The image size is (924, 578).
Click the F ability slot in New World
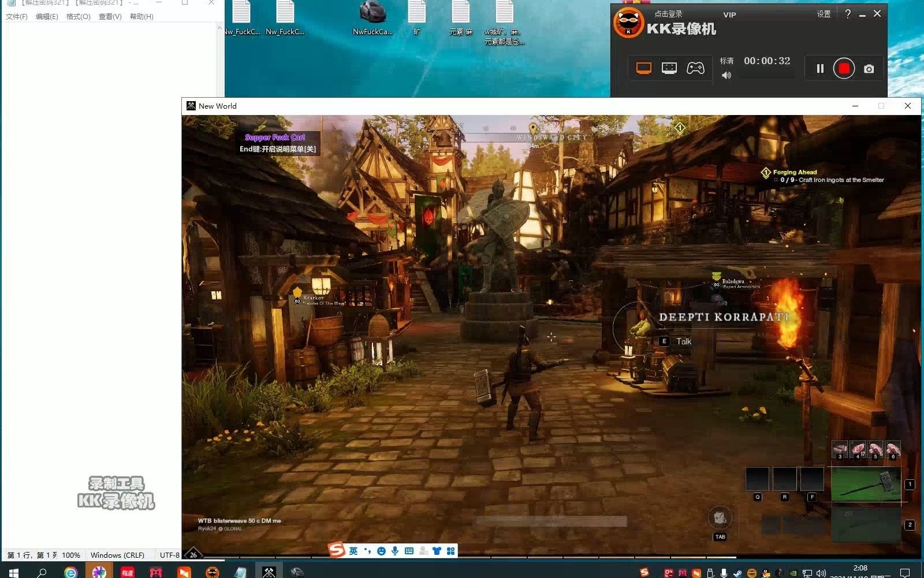pyautogui.click(x=812, y=479)
